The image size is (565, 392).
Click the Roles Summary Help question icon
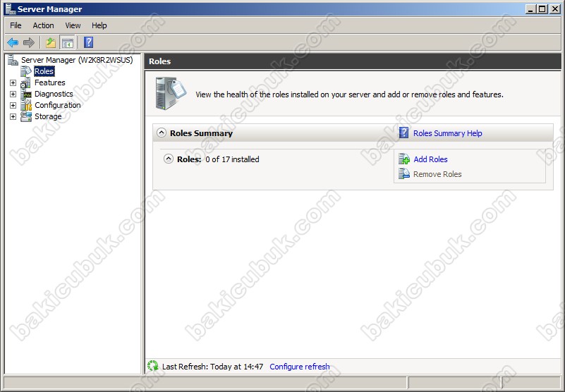tap(404, 133)
